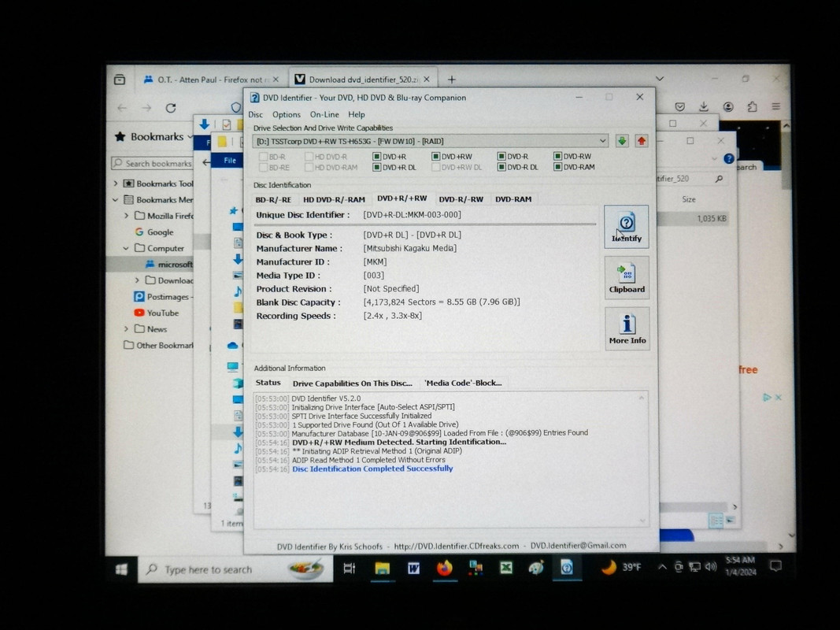The height and width of the screenshot is (630, 840).
Task: Toggle DVD-R capability checkbox
Action: point(501,157)
